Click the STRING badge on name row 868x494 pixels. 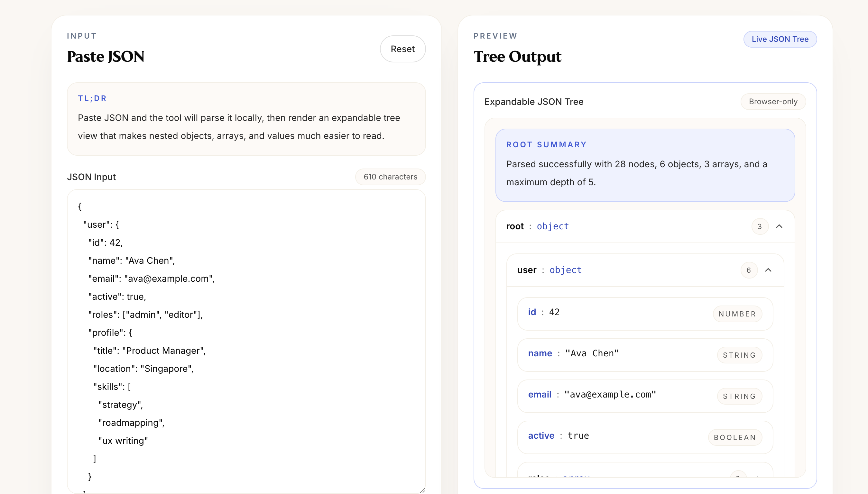pyautogui.click(x=739, y=355)
